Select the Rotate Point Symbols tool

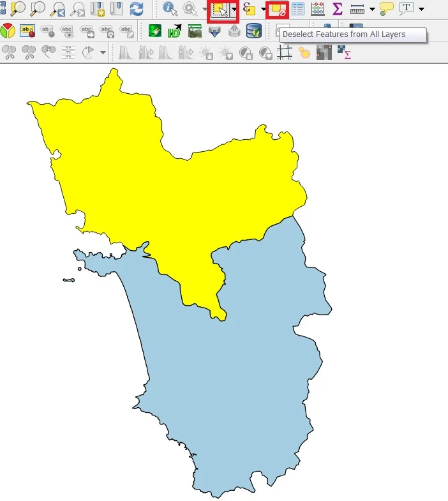pos(88,52)
